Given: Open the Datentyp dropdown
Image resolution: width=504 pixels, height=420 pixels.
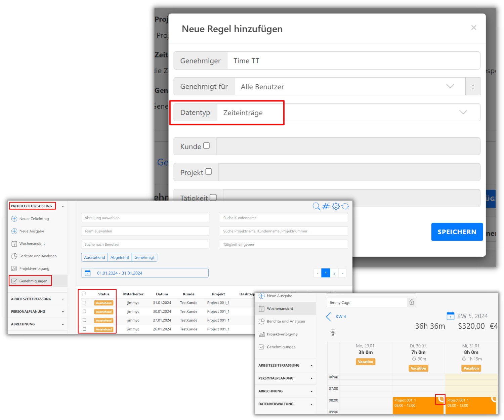Looking at the screenshot, I should coord(348,113).
